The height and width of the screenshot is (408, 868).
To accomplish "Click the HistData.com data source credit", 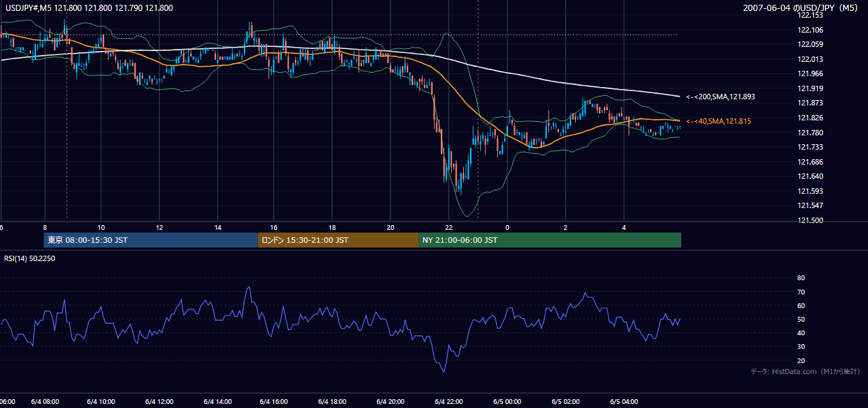I will click(806, 371).
